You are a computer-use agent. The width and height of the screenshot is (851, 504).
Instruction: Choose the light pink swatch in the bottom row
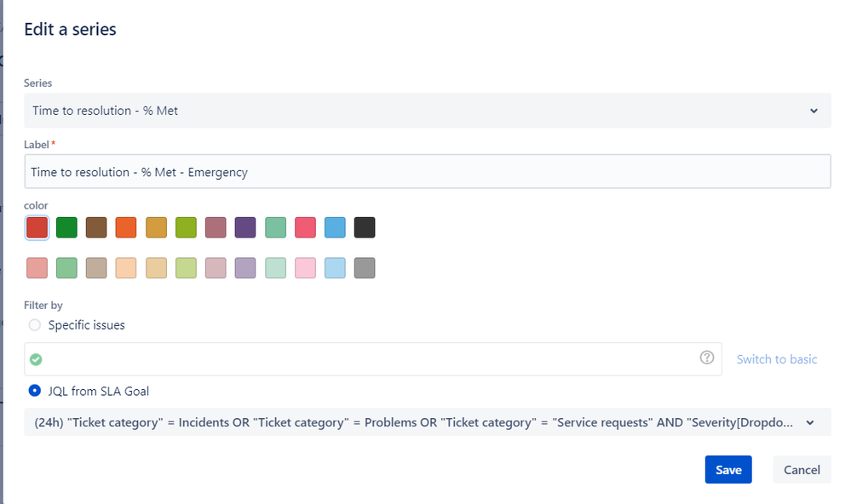coord(305,267)
